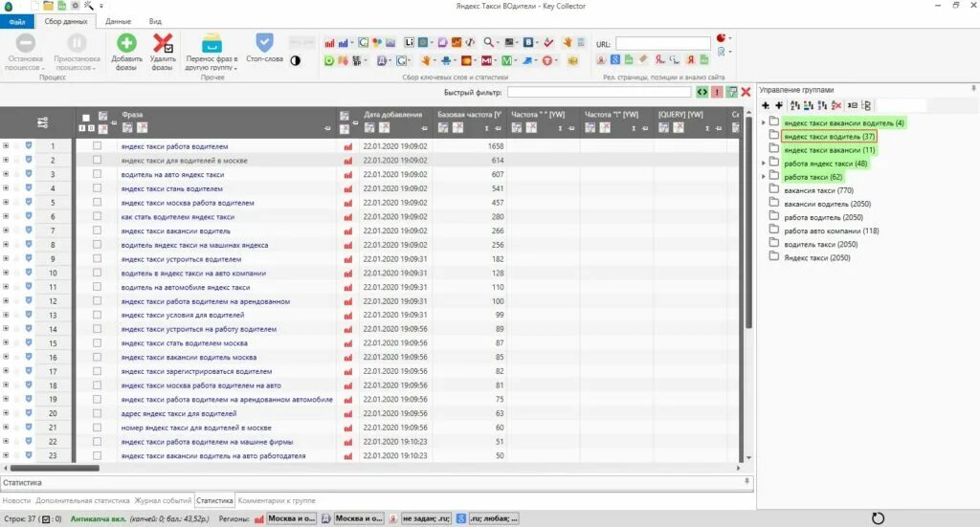The width and height of the screenshot is (980, 527).
Task: Click the horizontal scrollbar thumb under table
Action: tap(55, 468)
